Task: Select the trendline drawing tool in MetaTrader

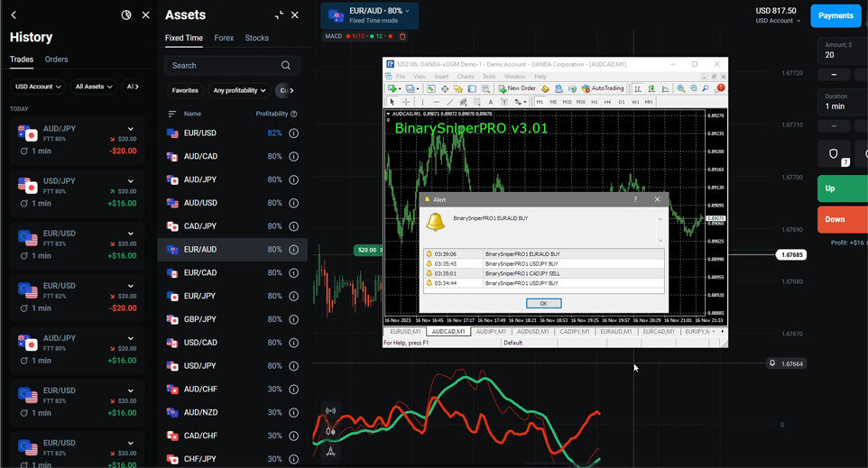Action: (x=449, y=102)
